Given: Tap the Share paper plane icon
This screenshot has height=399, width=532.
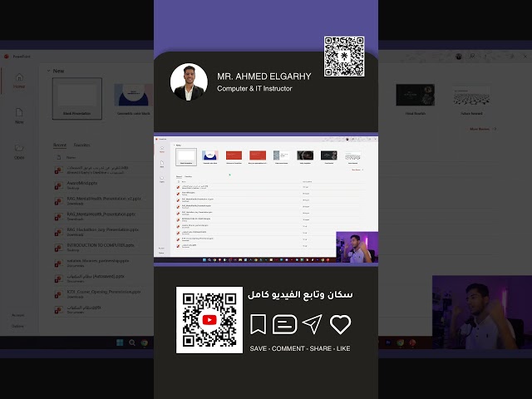Looking at the screenshot, I should pos(313,324).
